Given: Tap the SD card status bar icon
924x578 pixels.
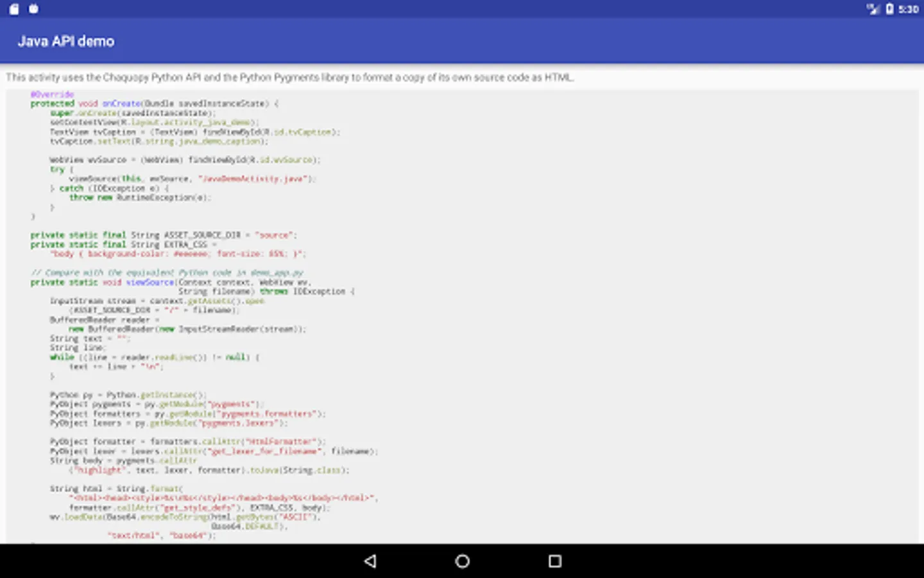Looking at the screenshot, I should [x=14, y=9].
